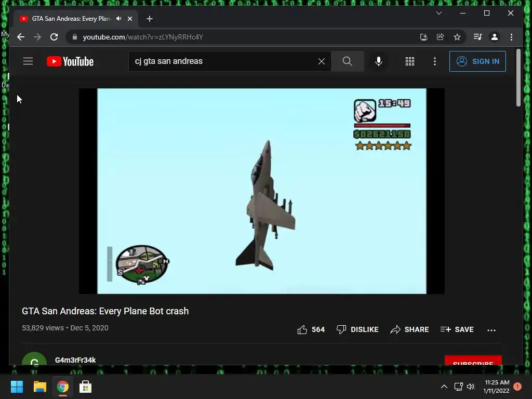Close the GTA San Andreas tab
This screenshot has width=532, height=399.
pos(129,19)
